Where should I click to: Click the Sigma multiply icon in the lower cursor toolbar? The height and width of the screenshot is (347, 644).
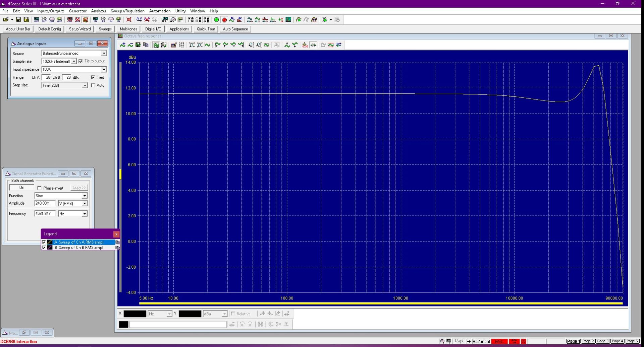[278, 324]
